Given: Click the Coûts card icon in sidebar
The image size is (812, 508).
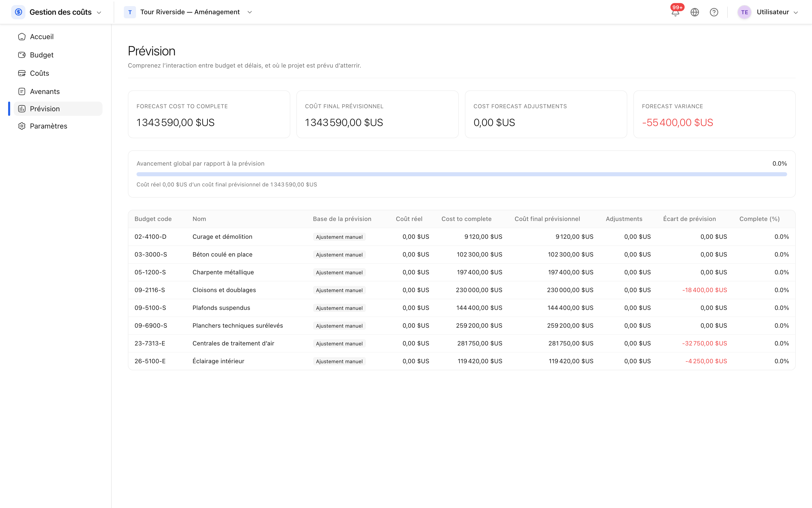Looking at the screenshot, I should [22, 73].
